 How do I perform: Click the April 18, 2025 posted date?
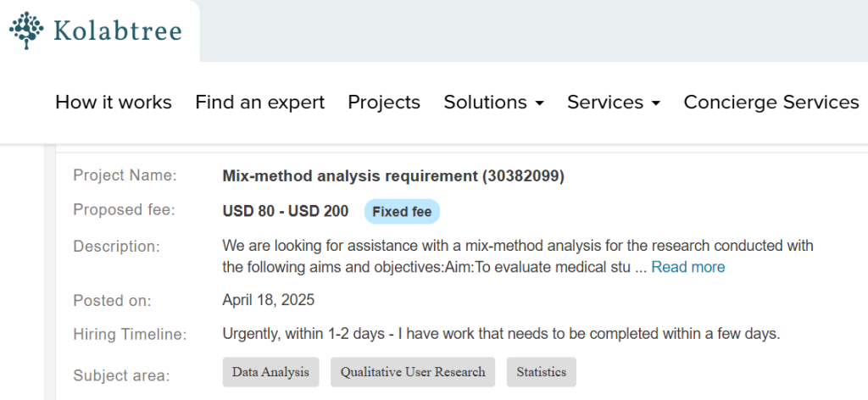click(x=269, y=300)
